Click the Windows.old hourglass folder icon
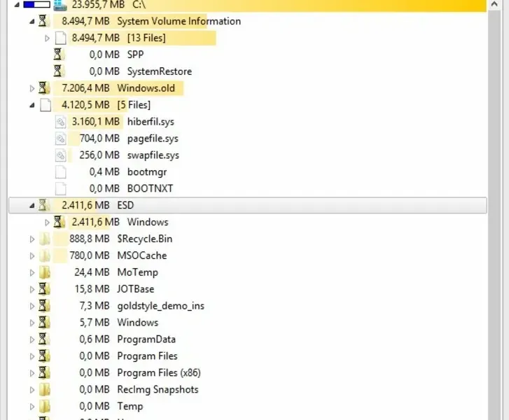The image size is (509, 420). (44, 88)
